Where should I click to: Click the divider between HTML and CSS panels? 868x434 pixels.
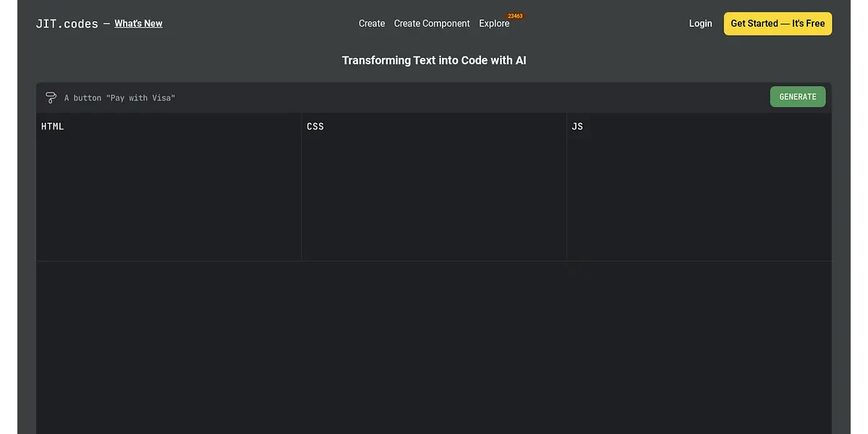tap(302, 187)
